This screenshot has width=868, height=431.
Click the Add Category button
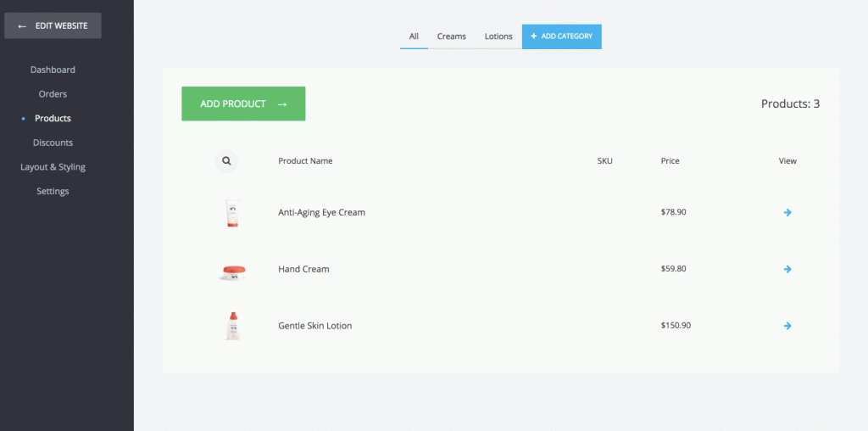[x=561, y=36]
